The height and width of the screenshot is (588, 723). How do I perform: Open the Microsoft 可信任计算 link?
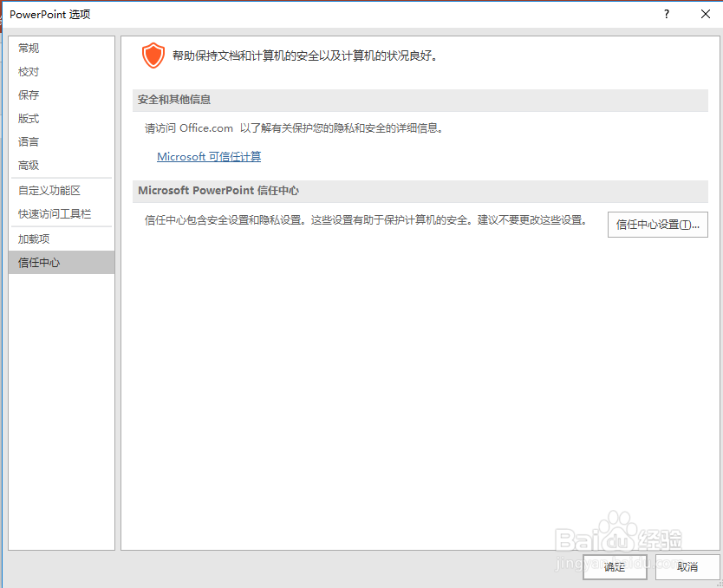[209, 157]
